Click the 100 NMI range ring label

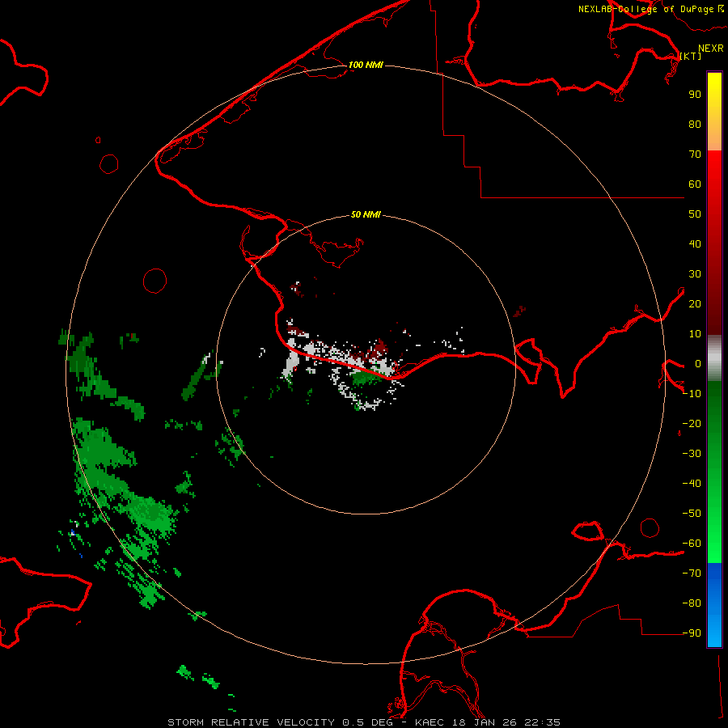click(x=366, y=65)
